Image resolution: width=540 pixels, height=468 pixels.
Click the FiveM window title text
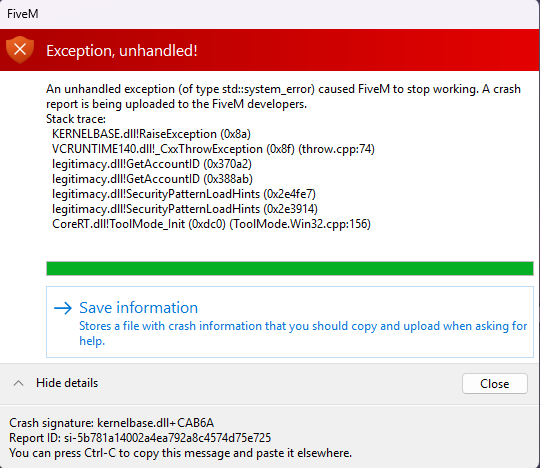tap(23, 14)
